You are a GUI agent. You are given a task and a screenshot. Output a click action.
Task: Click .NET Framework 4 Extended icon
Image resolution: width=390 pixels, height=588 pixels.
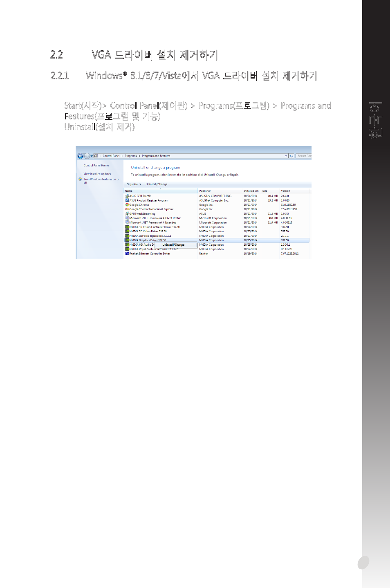click(127, 222)
